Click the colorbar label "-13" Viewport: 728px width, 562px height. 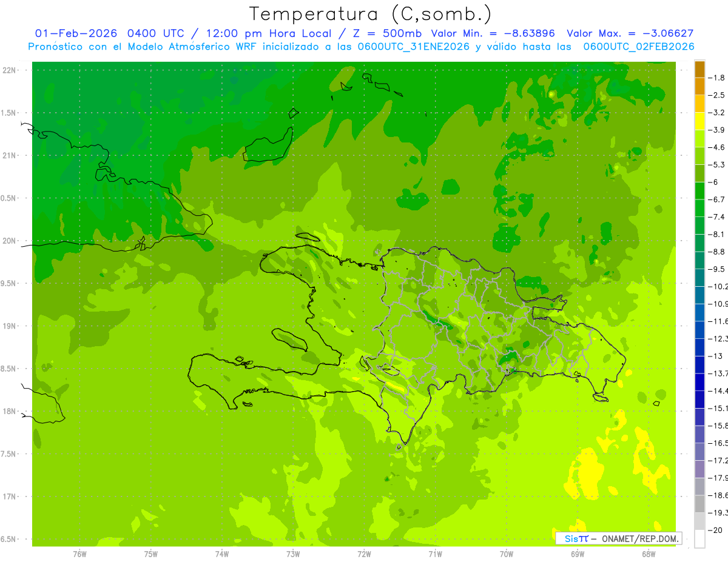click(716, 356)
